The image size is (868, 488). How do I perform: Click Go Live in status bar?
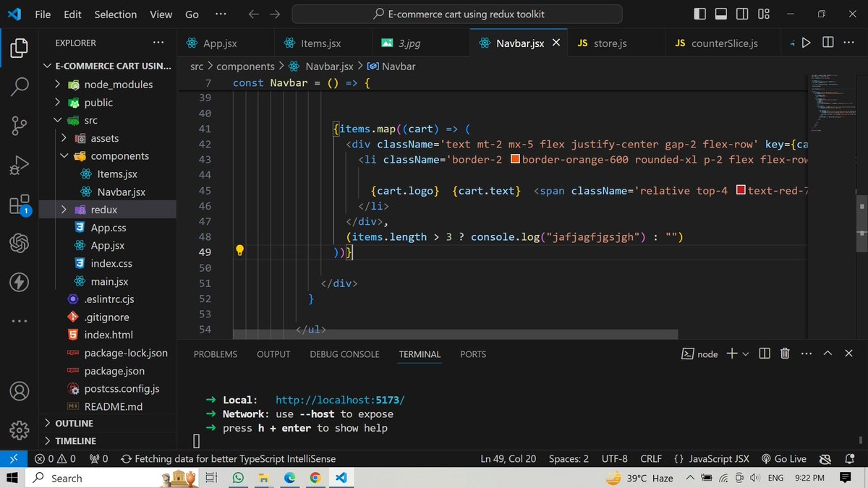[x=784, y=458]
